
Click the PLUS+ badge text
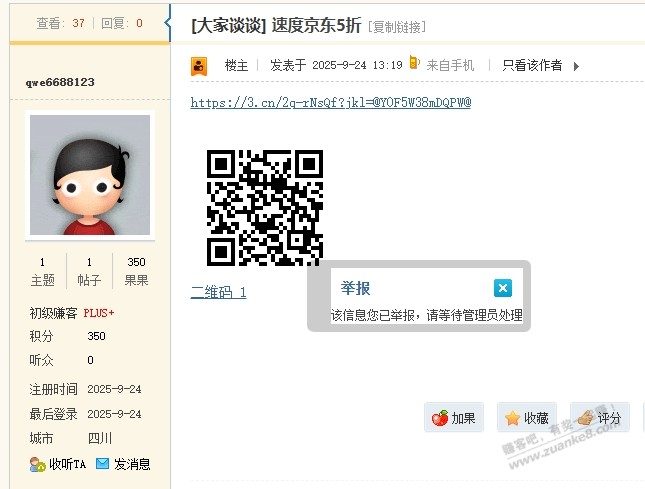point(99,313)
